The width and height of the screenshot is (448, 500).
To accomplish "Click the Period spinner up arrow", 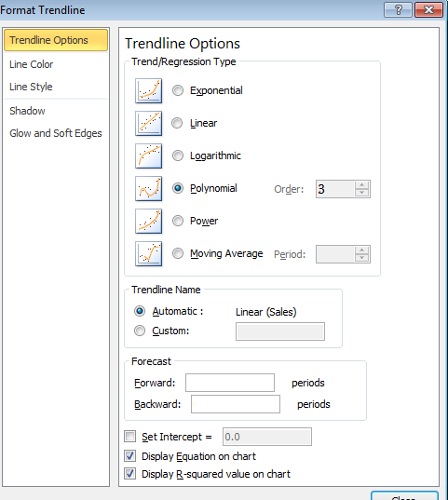I will click(361, 250).
